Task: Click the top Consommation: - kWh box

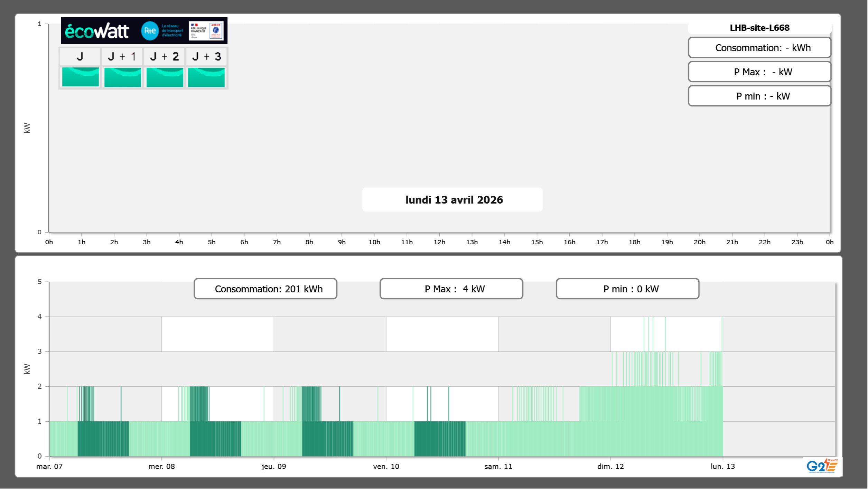Action: pyautogui.click(x=759, y=48)
